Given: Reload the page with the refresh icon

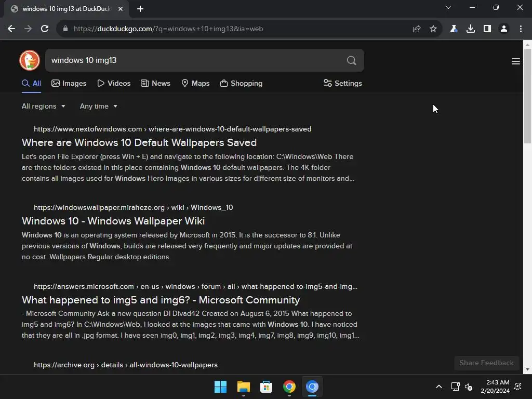Looking at the screenshot, I should (x=45, y=29).
